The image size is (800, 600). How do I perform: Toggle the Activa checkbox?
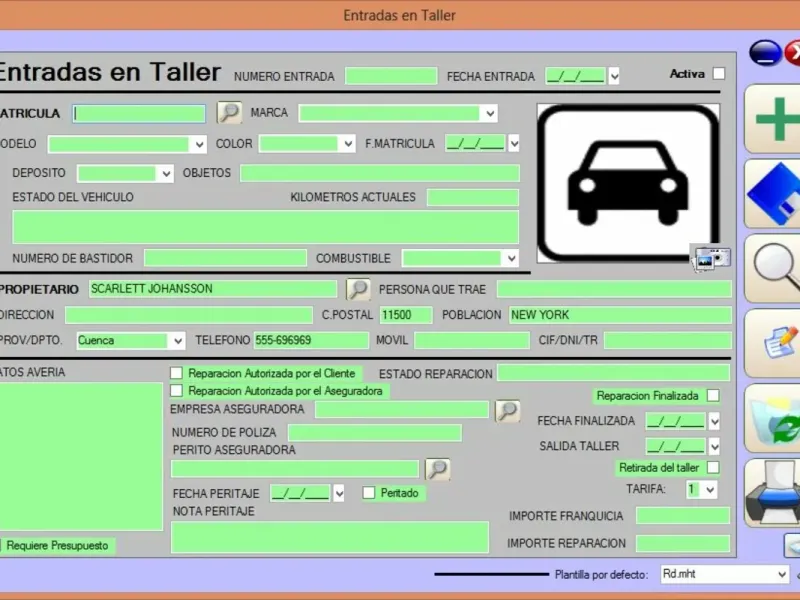click(x=719, y=73)
